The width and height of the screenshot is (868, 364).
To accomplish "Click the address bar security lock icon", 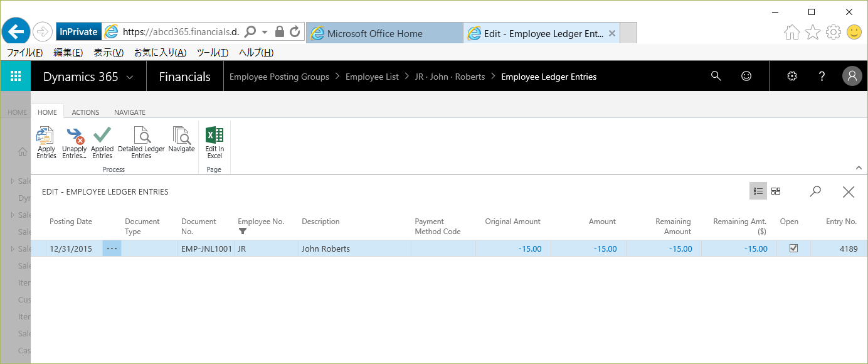I will point(280,31).
